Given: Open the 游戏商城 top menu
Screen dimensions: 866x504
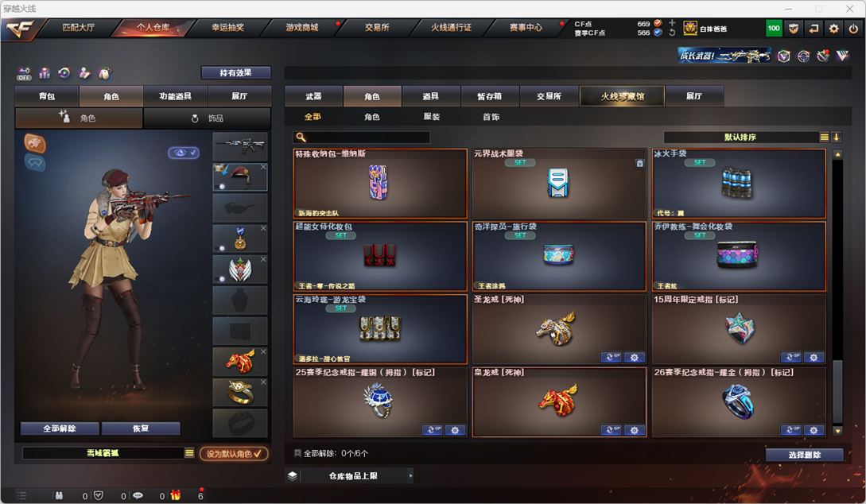Looking at the screenshot, I should point(302,28).
